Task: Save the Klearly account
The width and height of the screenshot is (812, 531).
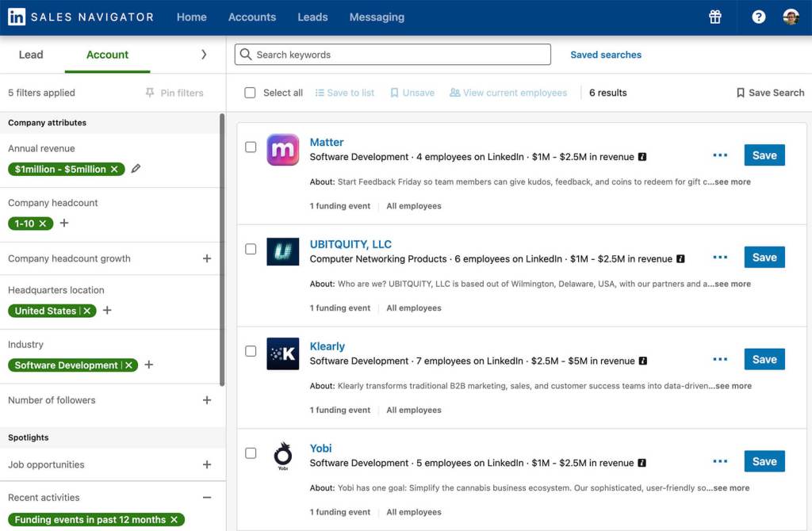Action: click(x=764, y=359)
